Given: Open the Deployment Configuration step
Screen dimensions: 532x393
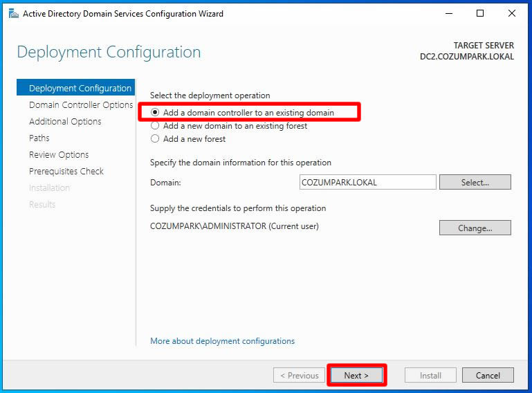Looking at the screenshot, I should tap(80, 89).
